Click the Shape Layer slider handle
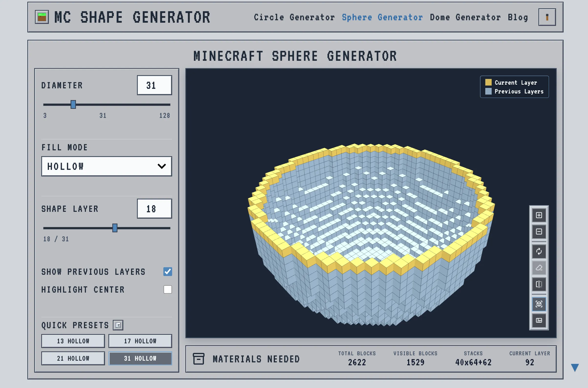Viewport: 588px width, 388px height. tap(115, 228)
